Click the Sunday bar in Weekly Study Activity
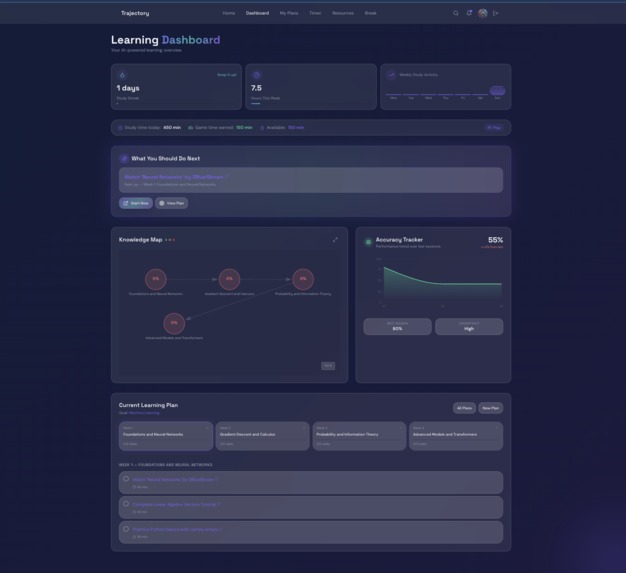The width and height of the screenshot is (626, 573). click(497, 91)
